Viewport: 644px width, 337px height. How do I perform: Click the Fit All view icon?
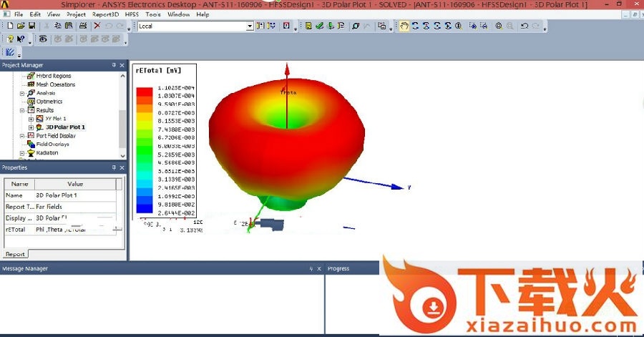(x=499, y=26)
